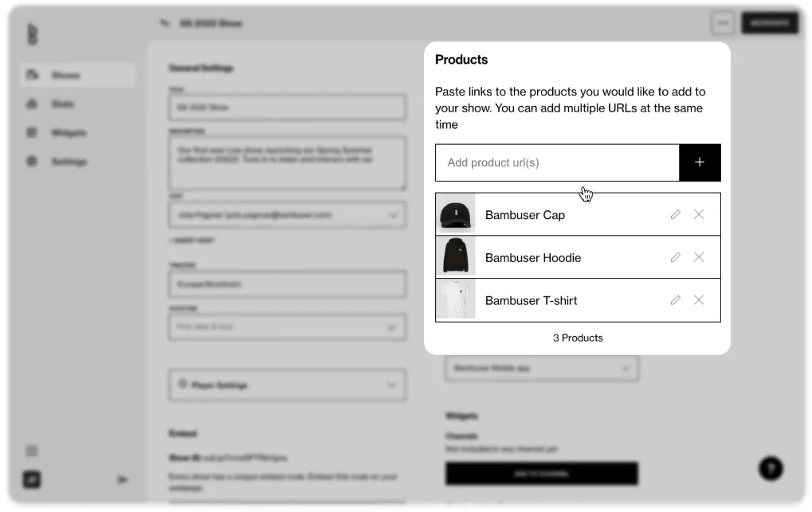This screenshot has height=512, width=812.
Task: Go back using the header arrow icon
Action: (165, 23)
